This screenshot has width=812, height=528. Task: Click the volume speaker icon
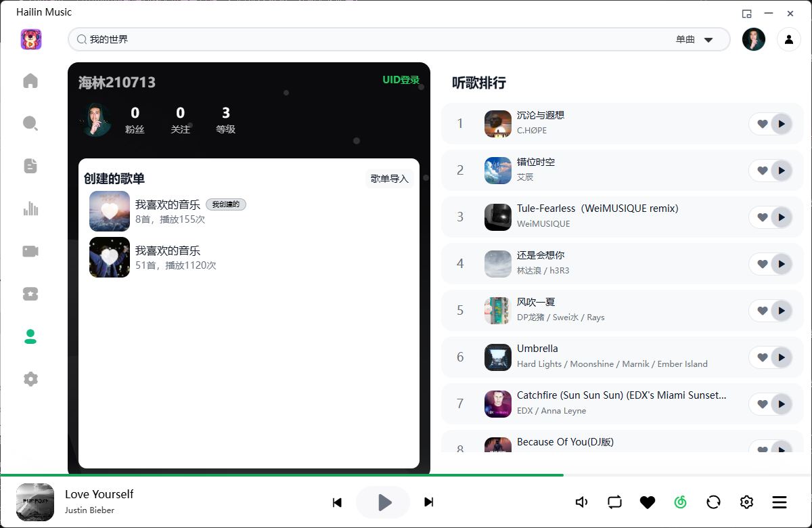click(x=581, y=502)
